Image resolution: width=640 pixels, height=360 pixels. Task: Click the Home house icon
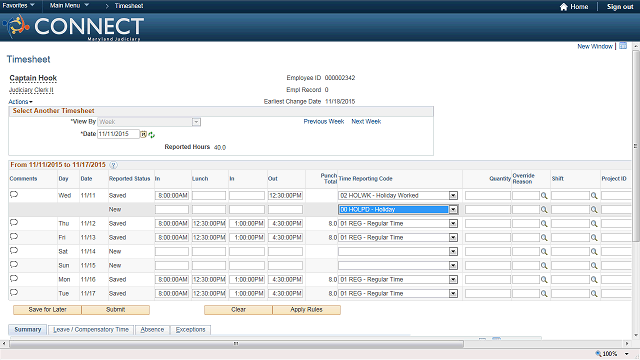[x=564, y=7]
